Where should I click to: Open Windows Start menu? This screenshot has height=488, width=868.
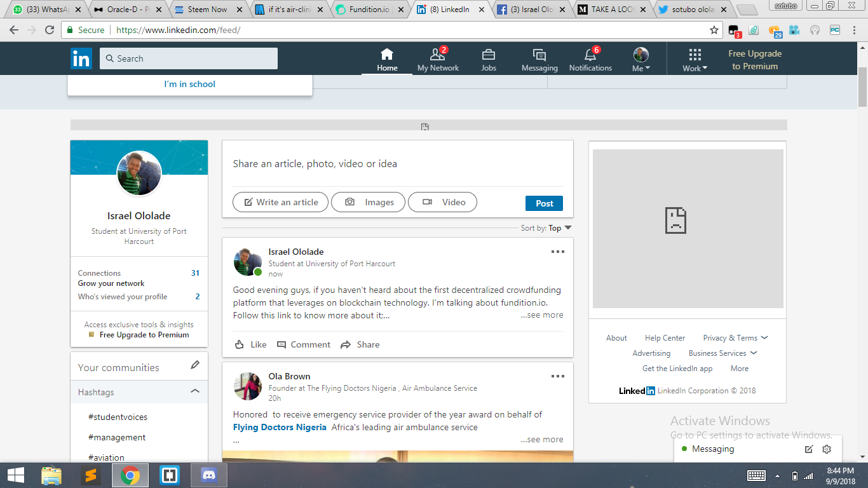tap(15, 475)
